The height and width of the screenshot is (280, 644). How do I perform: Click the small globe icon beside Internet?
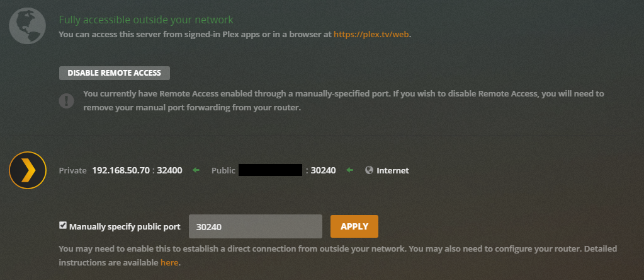(x=369, y=170)
